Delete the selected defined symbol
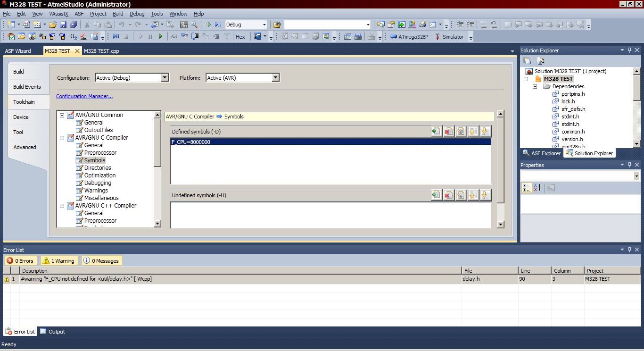644x351 pixels. point(448,132)
